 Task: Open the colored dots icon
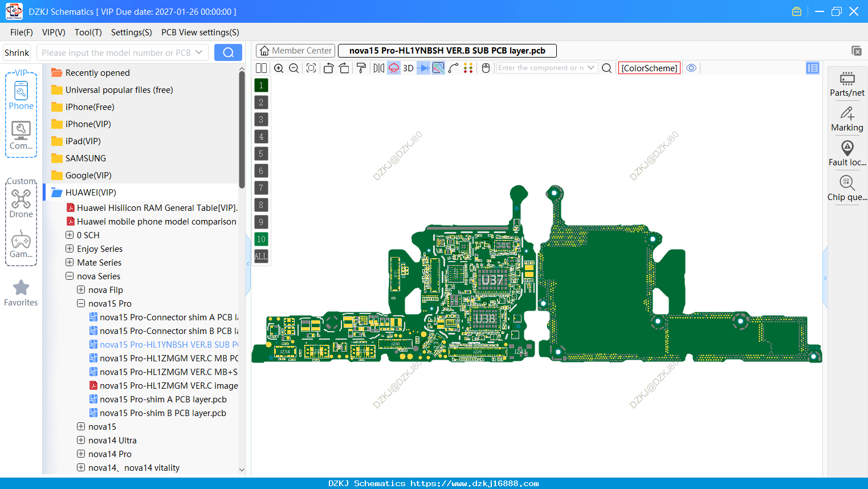(x=468, y=68)
